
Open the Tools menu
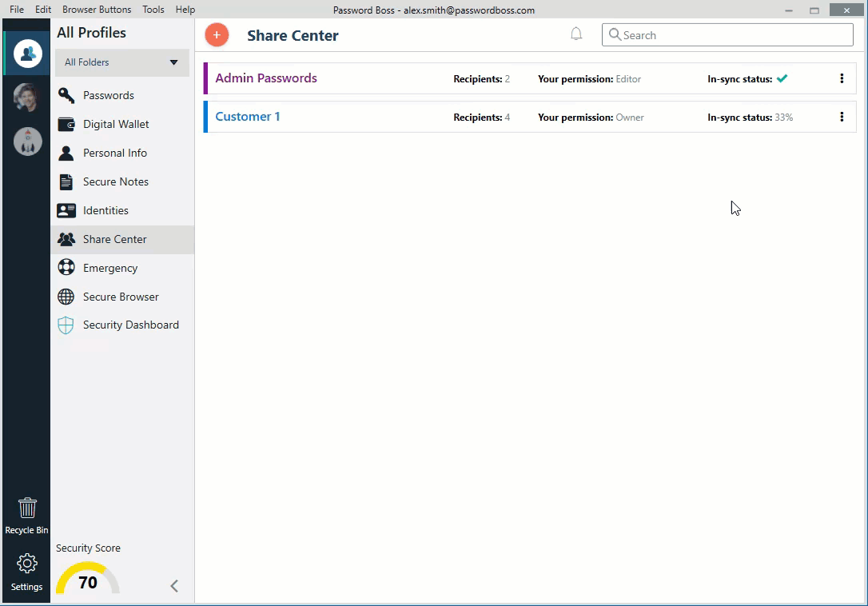click(153, 10)
